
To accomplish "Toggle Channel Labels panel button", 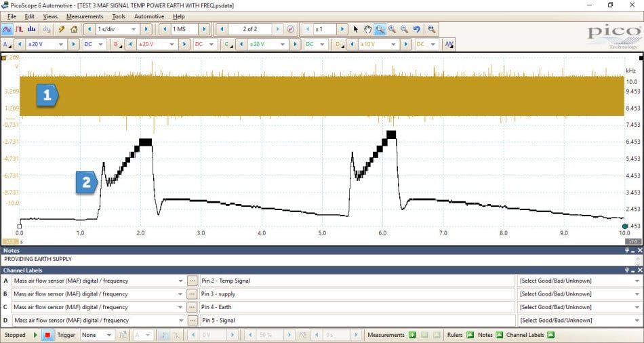I will point(550,335).
